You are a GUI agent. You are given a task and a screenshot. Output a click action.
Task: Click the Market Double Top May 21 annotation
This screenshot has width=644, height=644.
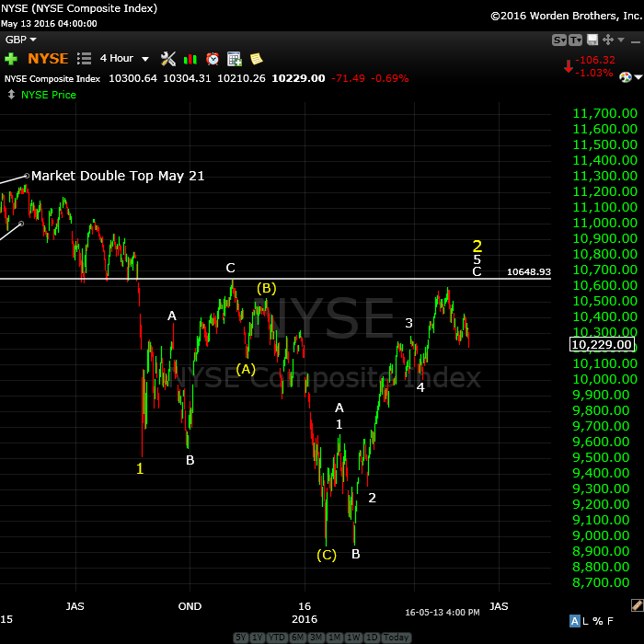[x=118, y=176]
